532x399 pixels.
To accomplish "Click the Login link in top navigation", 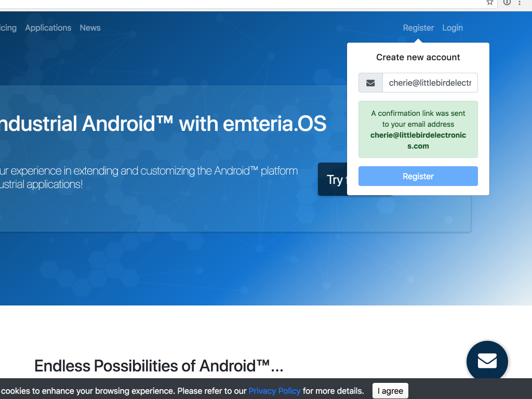I will coord(453,28).
